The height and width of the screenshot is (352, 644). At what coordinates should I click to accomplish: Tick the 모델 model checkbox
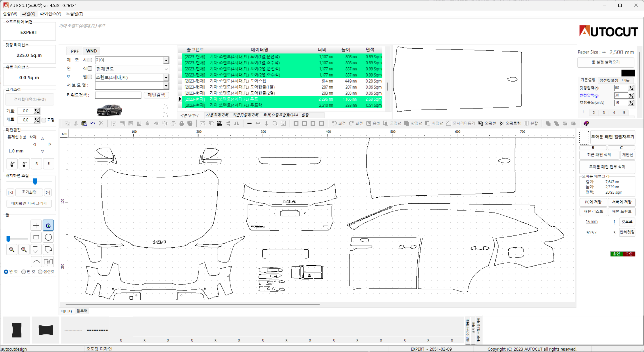(x=90, y=77)
